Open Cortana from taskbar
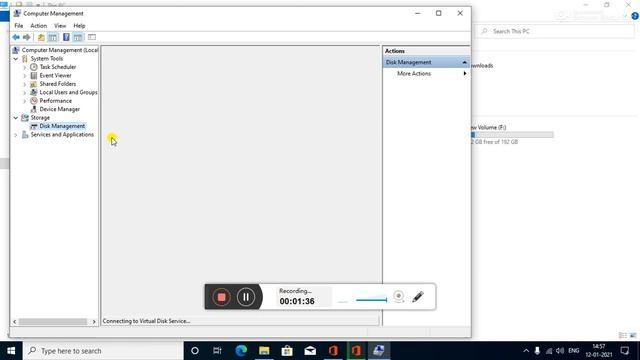 195,351
